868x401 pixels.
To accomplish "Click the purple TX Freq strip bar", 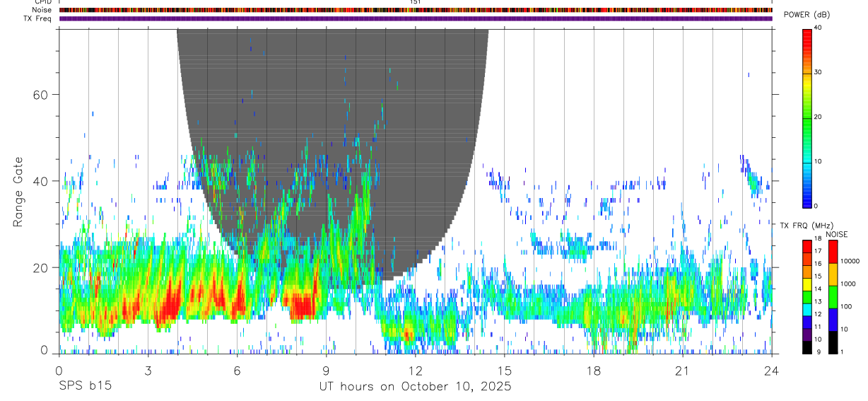I will coord(416,18).
